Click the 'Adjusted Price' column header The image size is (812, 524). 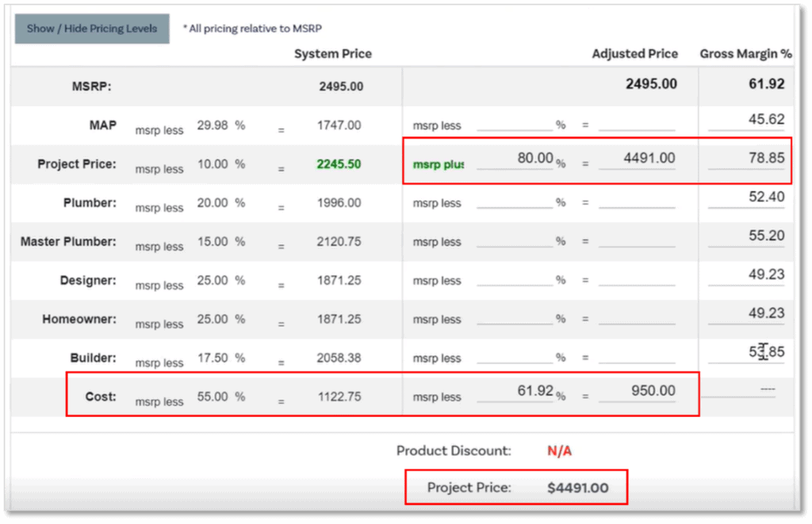[x=635, y=54]
